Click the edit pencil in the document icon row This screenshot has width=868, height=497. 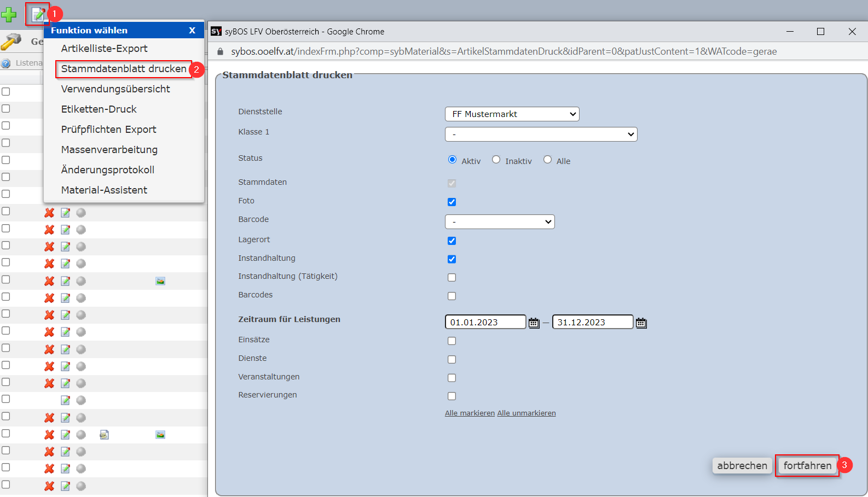tap(65, 435)
